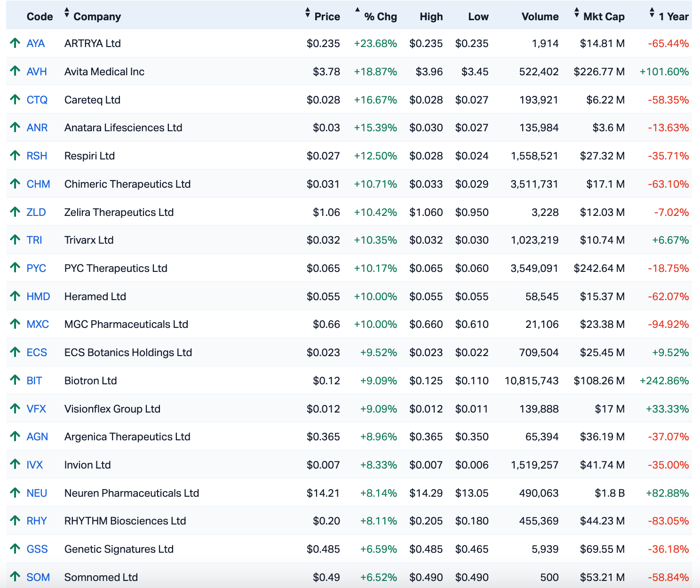This screenshot has height=588, width=700.
Task: Click the green up arrow beside ECS
Action: click(15, 352)
